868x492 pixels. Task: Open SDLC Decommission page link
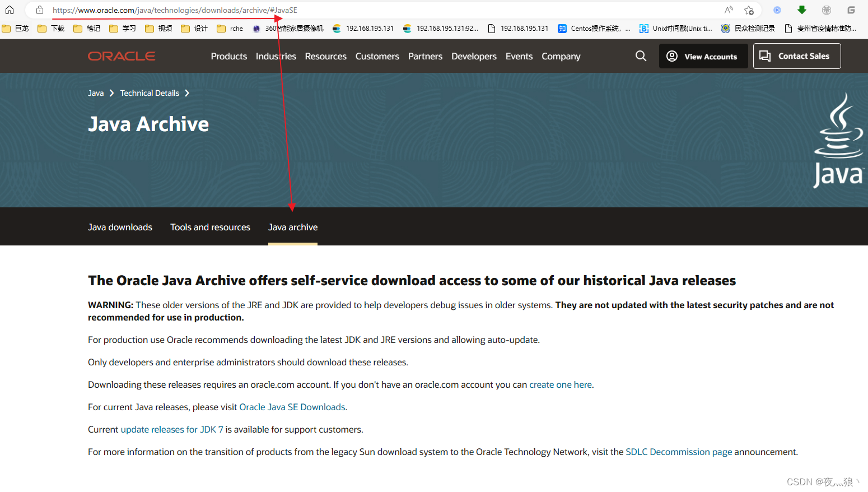coord(679,452)
